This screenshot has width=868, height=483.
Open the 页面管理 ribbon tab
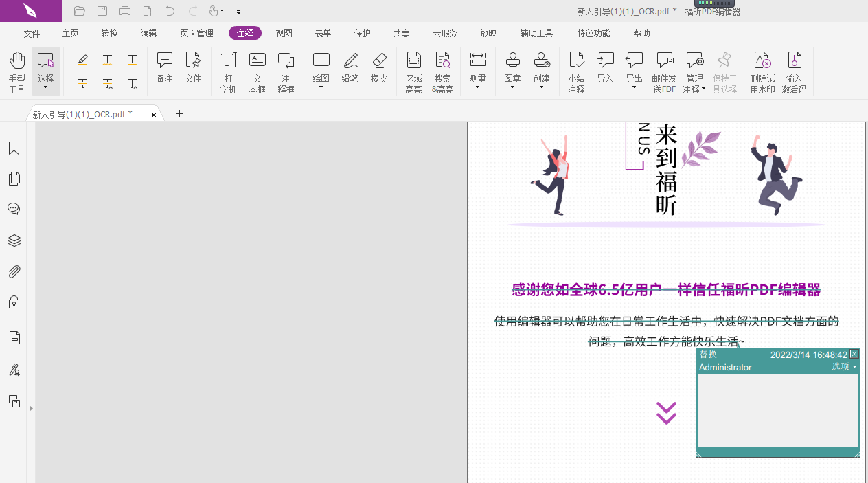pyautogui.click(x=197, y=32)
